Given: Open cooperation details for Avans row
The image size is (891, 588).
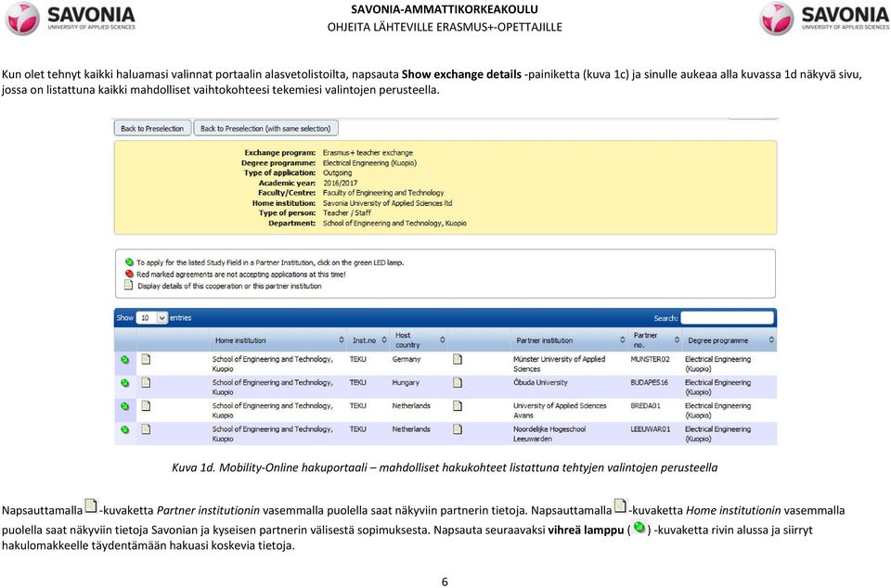Looking at the screenshot, I should (x=146, y=406).
